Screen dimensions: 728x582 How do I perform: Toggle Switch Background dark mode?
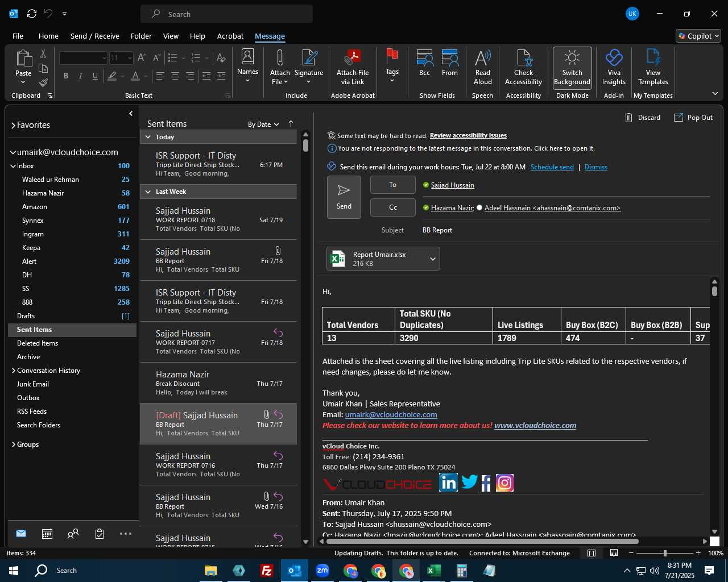click(x=572, y=68)
